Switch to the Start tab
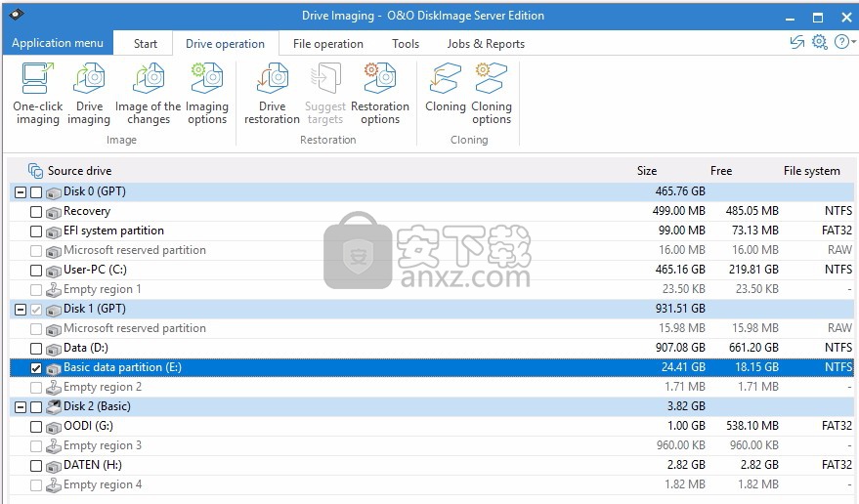859x504 pixels. 146,44
